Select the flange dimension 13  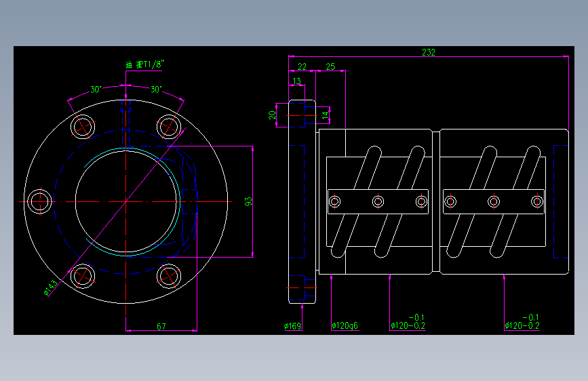point(296,81)
